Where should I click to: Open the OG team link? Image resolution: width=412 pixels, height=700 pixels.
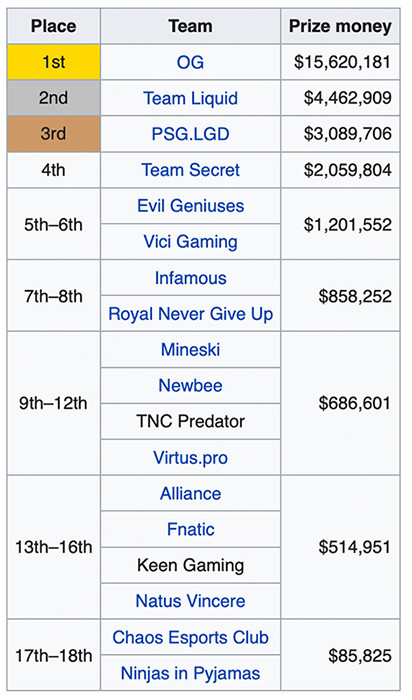pos(191,62)
